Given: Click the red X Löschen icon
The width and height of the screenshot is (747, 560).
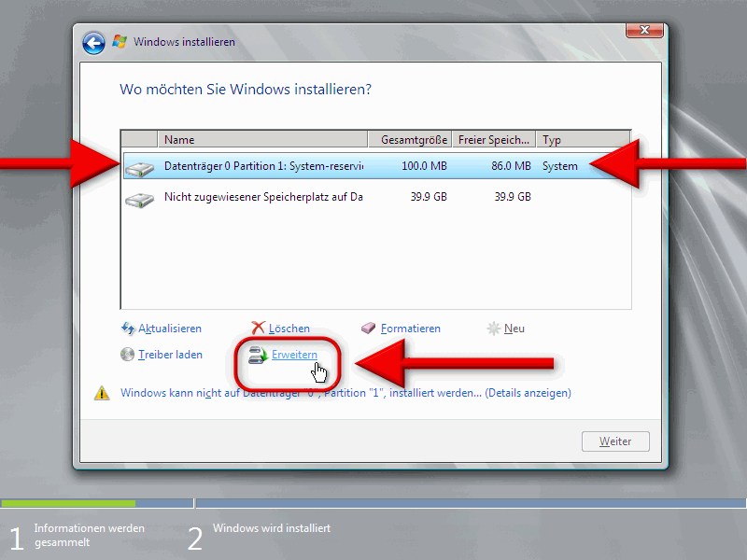Looking at the screenshot, I should (259, 329).
